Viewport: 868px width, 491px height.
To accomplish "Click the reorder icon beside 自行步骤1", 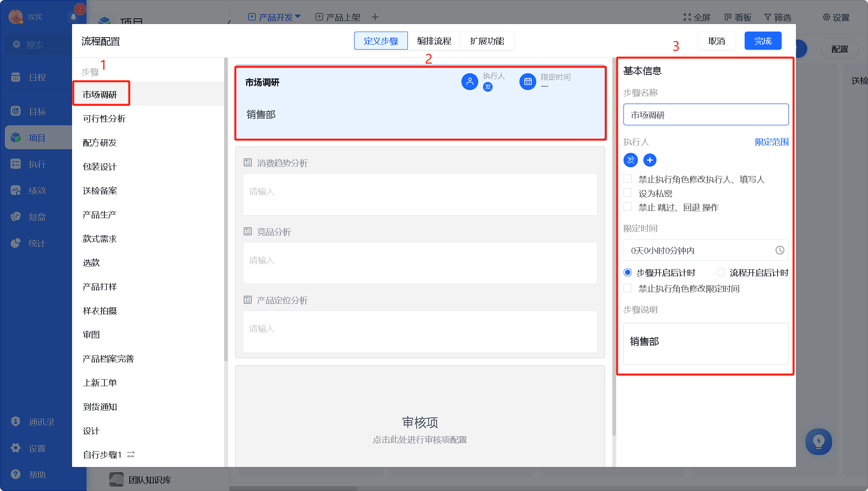I will (x=131, y=455).
